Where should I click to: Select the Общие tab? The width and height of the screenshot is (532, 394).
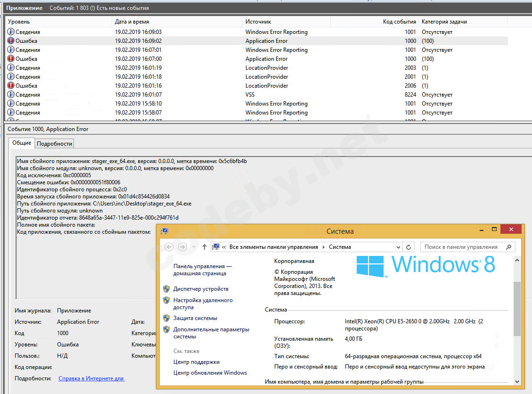pyautogui.click(x=22, y=143)
